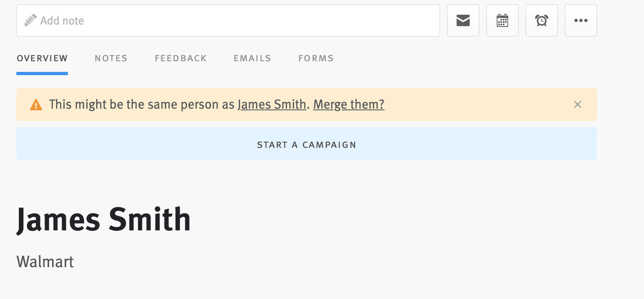The width and height of the screenshot is (644, 299).
Task: Click the Merge them? link
Action: point(349,105)
